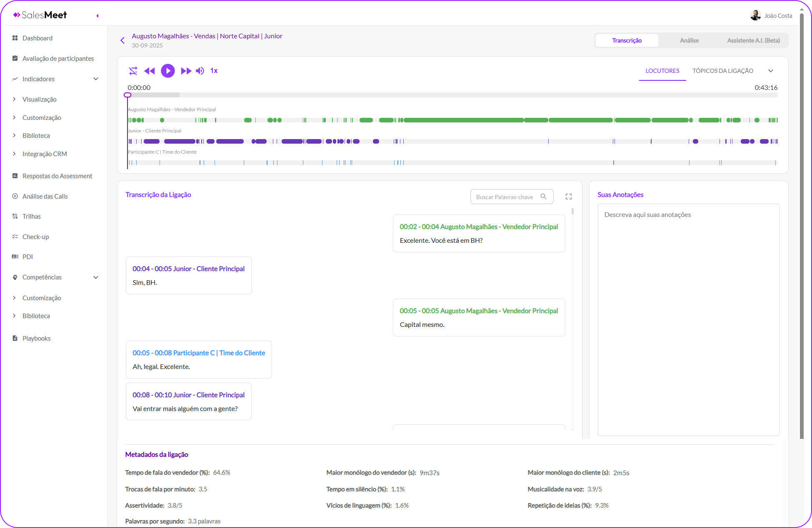
Task: Select the TÓPICOS DA LIGAÇÃO tab
Action: [x=722, y=71]
